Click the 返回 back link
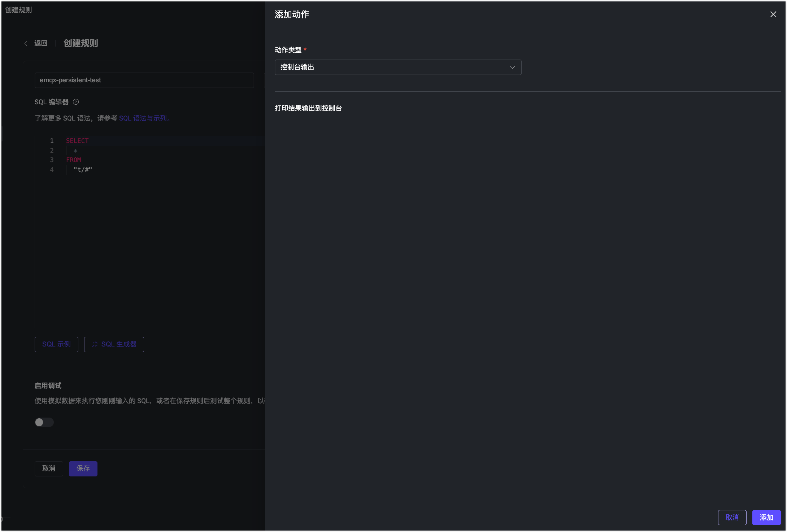This screenshot has height=532, width=787. (41, 43)
